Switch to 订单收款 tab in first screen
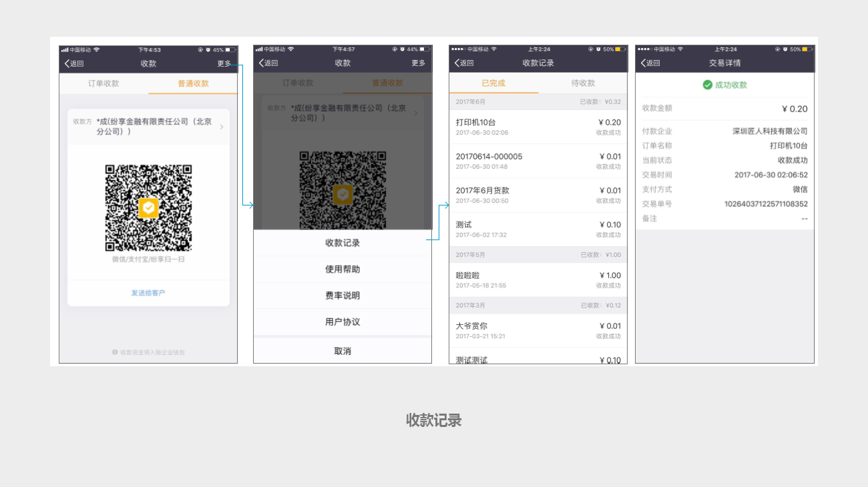The image size is (868, 487). [x=103, y=83]
